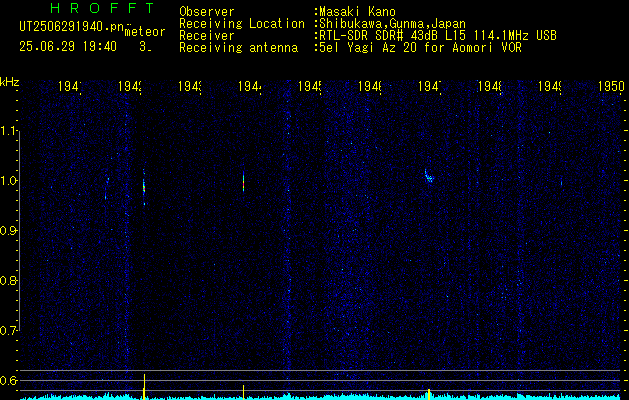Click the 0.6 frequency axis label
The height and width of the screenshot is (400, 629).
click(9, 380)
